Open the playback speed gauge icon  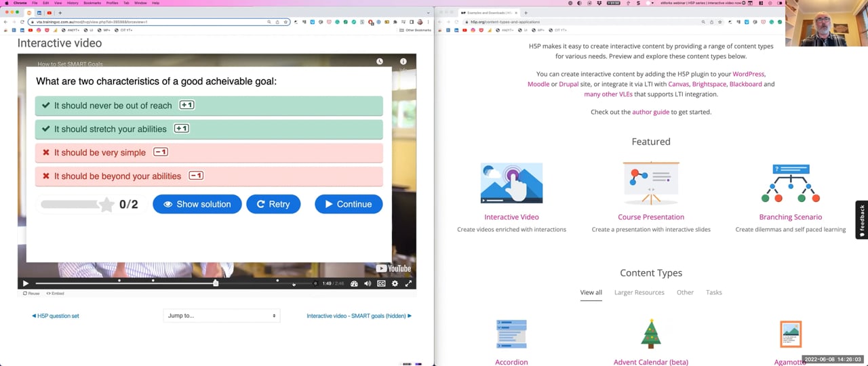point(354,283)
